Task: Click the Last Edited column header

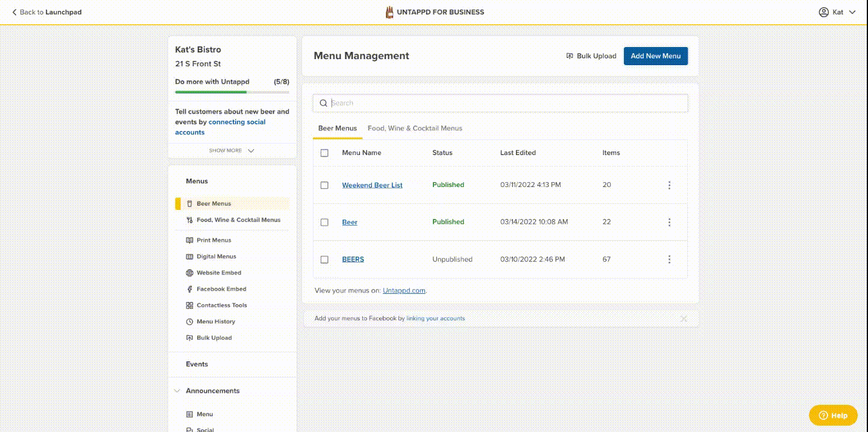Action: pos(518,153)
